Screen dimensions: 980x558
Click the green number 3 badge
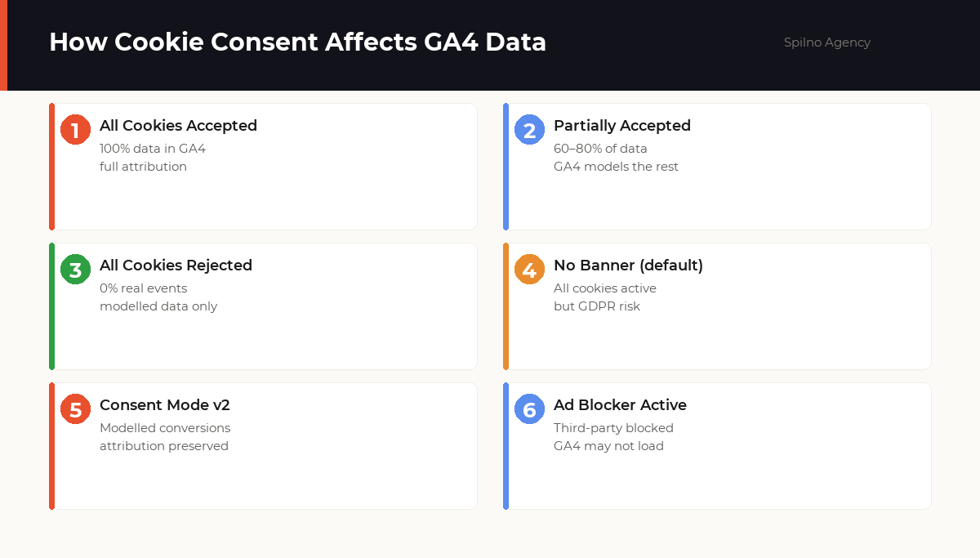[75, 270]
